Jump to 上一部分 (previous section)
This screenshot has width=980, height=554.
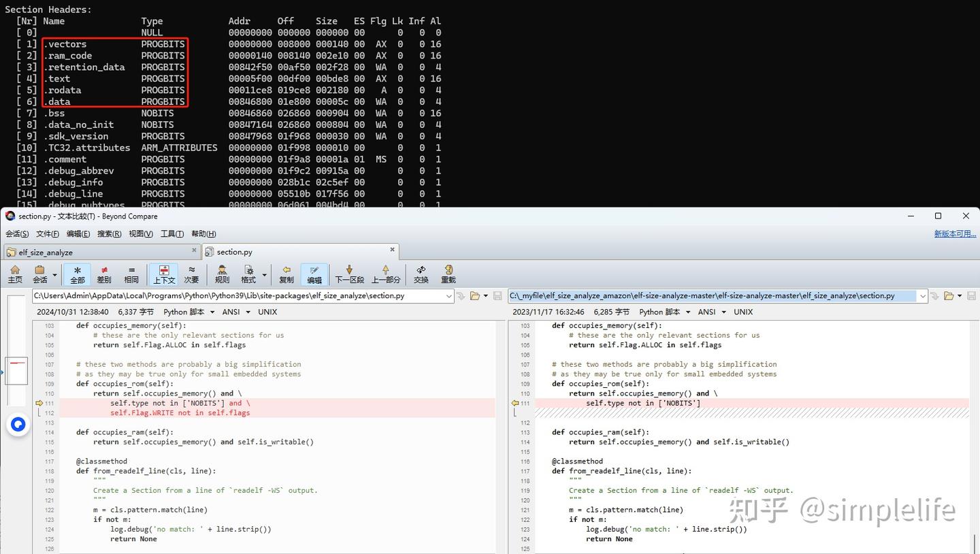pos(386,274)
